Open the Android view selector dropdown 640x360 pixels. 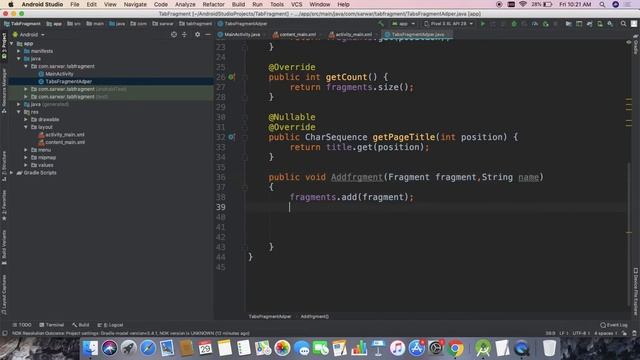click(x=29, y=35)
